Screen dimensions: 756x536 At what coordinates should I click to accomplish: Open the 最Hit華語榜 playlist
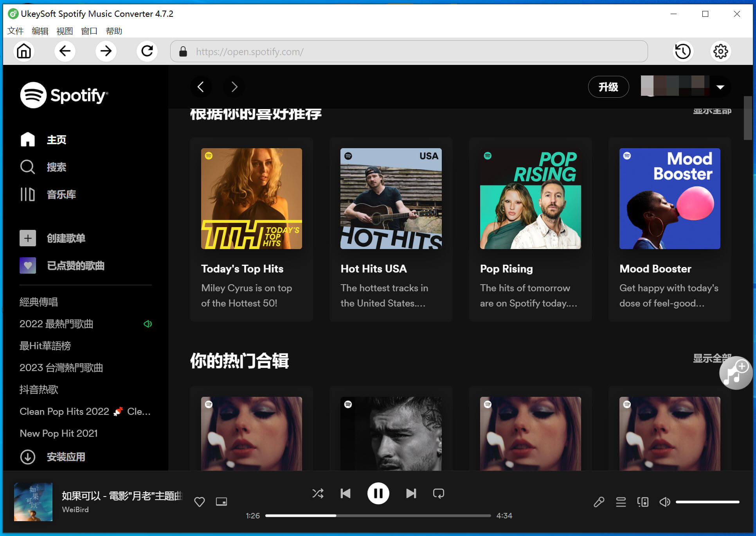45,346
